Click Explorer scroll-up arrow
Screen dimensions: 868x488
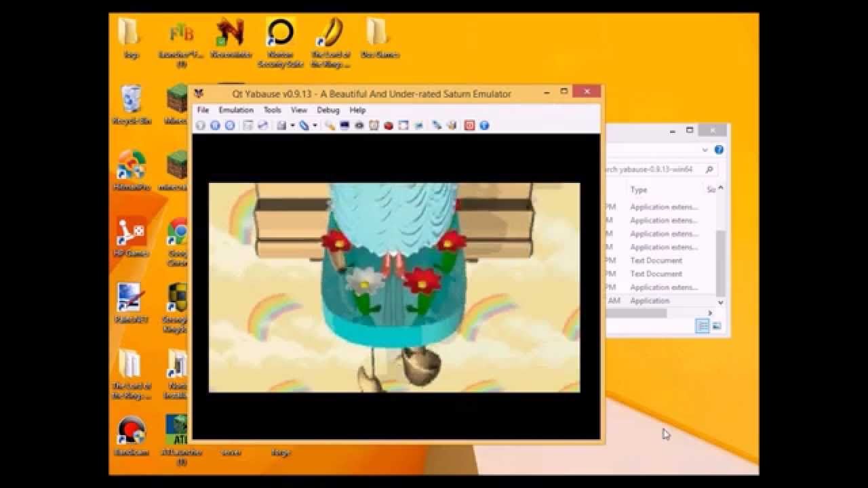pyautogui.click(x=720, y=188)
